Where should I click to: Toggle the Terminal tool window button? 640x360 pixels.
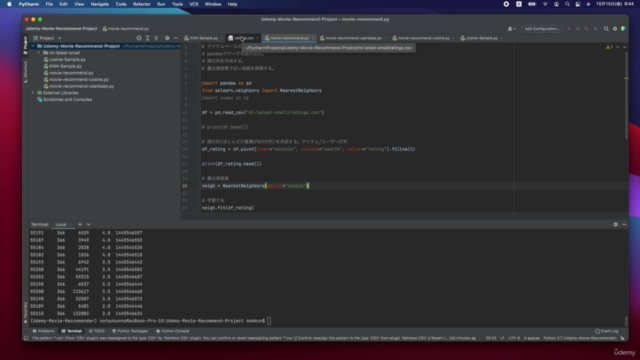coord(72,331)
